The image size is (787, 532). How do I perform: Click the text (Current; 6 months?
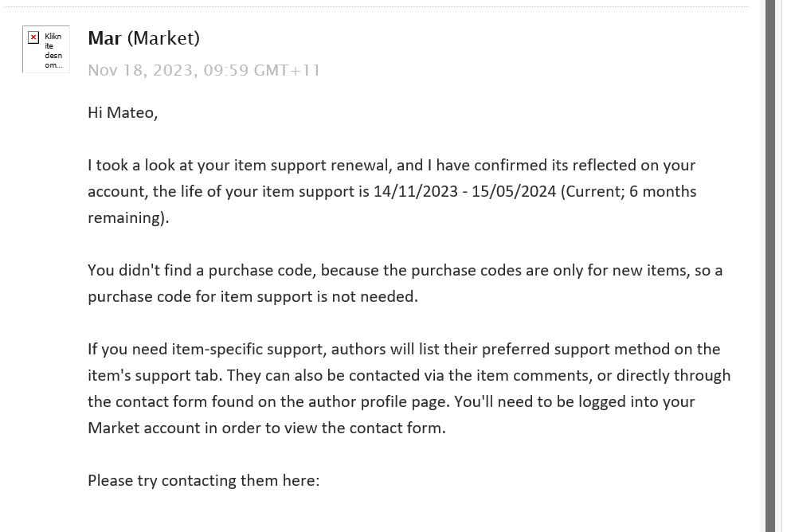click(628, 191)
